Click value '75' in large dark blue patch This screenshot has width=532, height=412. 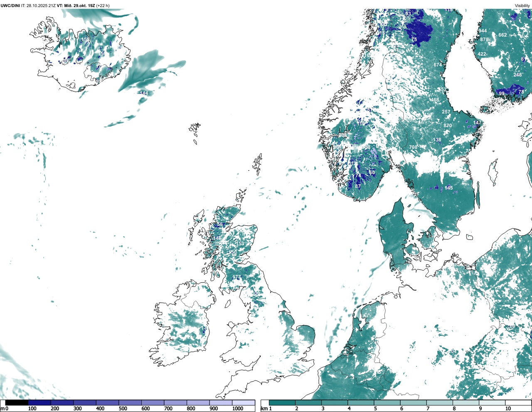(x=414, y=40)
